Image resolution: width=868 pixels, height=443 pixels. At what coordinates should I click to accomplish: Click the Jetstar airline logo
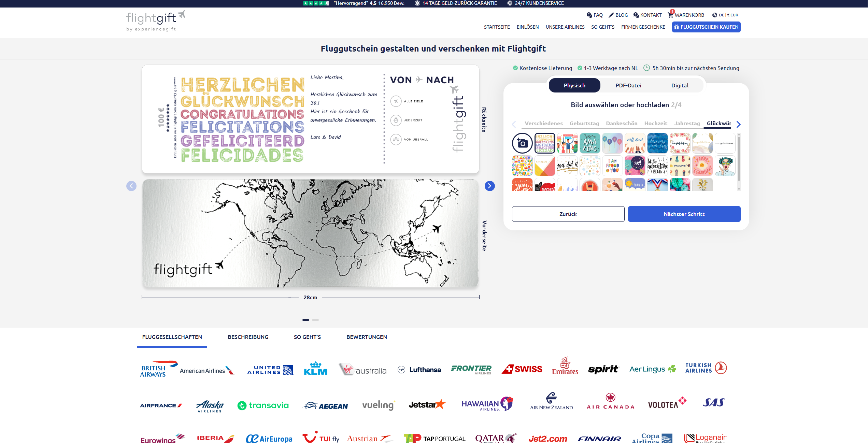(427, 404)
